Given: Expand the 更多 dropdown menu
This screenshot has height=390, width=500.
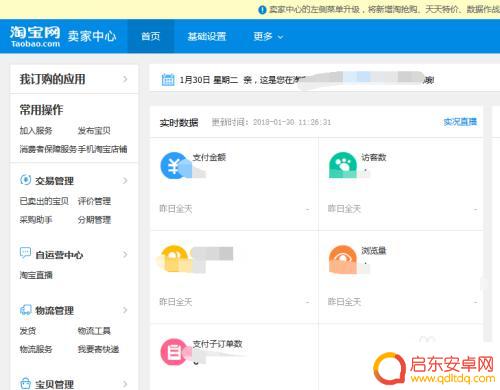Looking at the screenshot, I should 268,36.
